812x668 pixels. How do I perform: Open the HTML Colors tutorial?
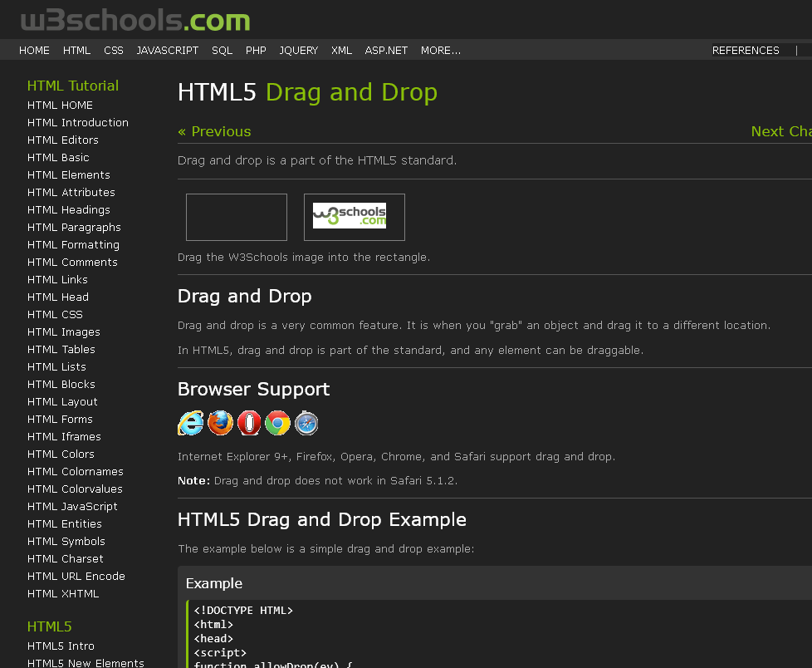click(61, 454)
